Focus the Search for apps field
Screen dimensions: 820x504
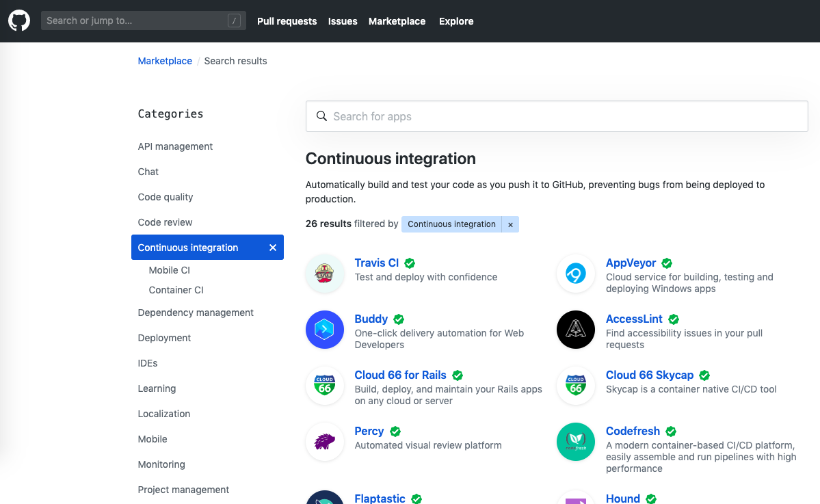557,116
